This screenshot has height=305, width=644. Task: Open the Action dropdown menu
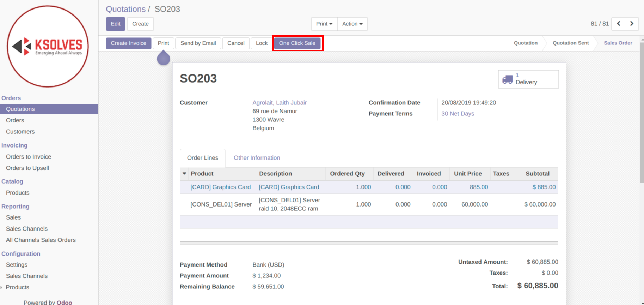tap(352, 24)
